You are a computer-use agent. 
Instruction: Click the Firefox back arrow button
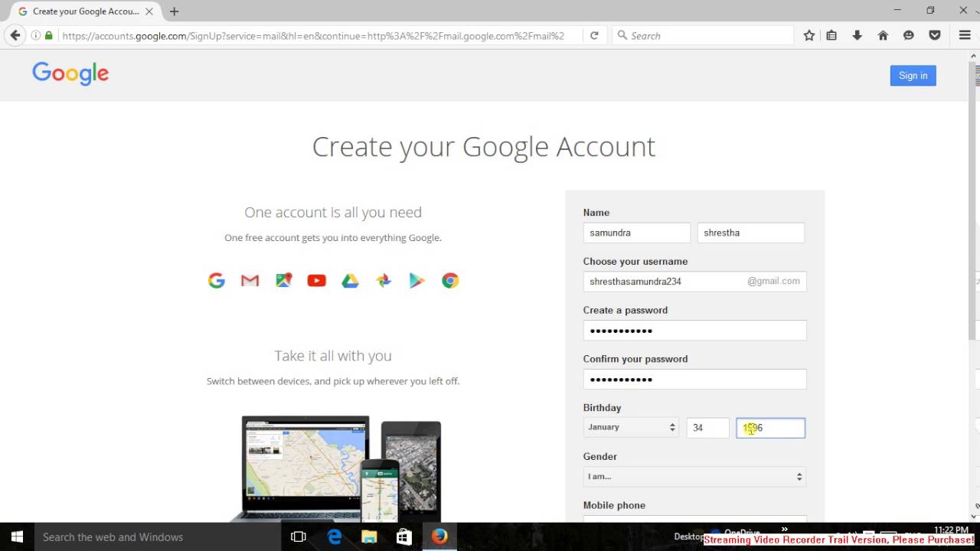click(15, 35)
